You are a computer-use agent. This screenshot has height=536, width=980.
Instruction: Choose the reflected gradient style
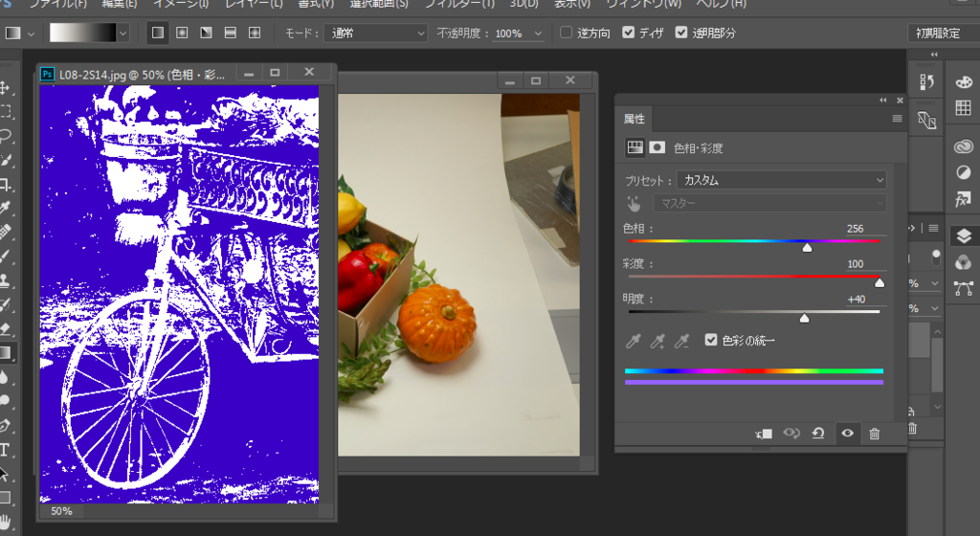click(x=230, y=33)
